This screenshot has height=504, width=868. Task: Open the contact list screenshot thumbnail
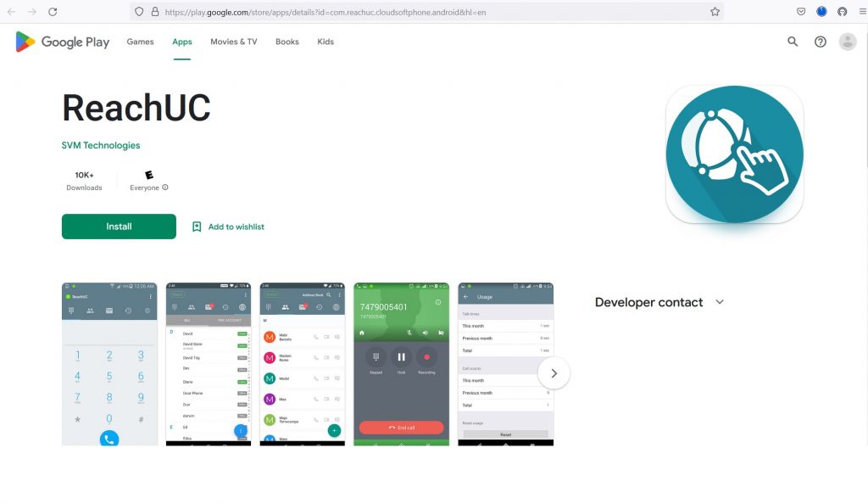[x=209, y=364]
